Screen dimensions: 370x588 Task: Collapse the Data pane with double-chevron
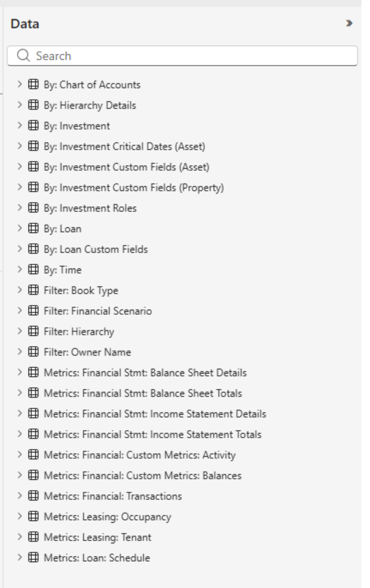pos(349,24)
